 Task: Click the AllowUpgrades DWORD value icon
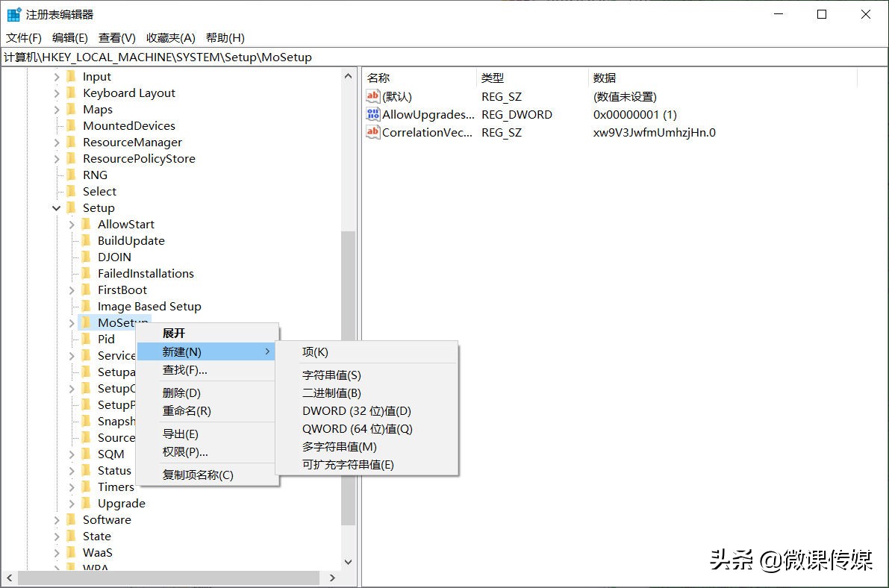pos(373,115)
